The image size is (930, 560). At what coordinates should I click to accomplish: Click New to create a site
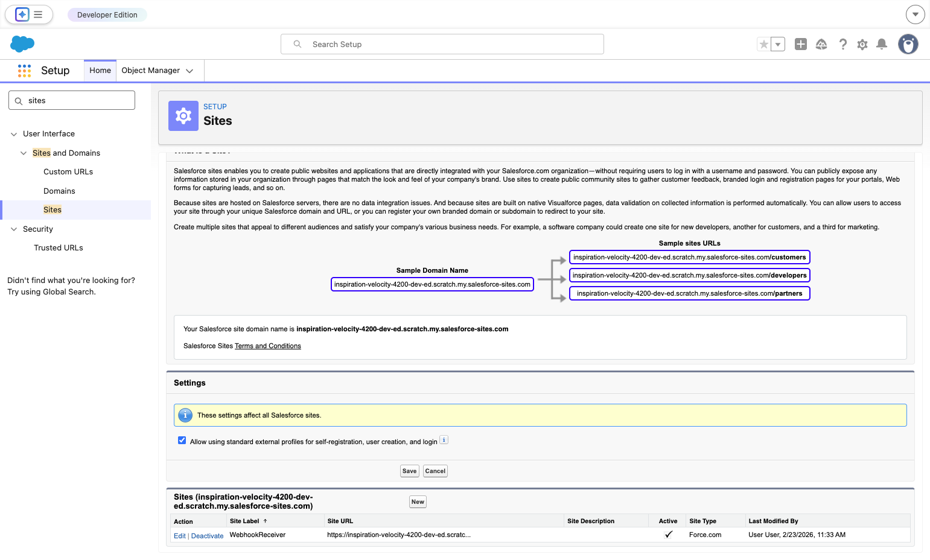tap(418, 502)
